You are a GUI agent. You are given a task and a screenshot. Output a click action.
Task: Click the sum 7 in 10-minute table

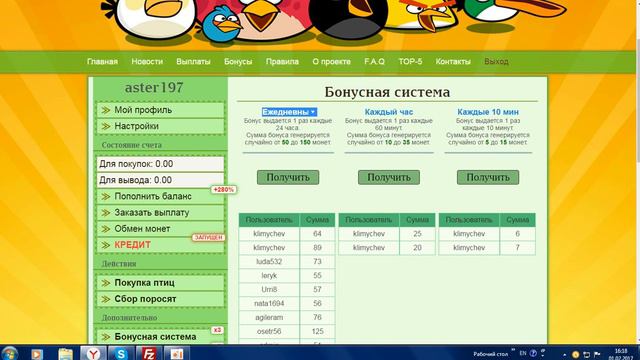pyautogui.click(x=518, y=248)
